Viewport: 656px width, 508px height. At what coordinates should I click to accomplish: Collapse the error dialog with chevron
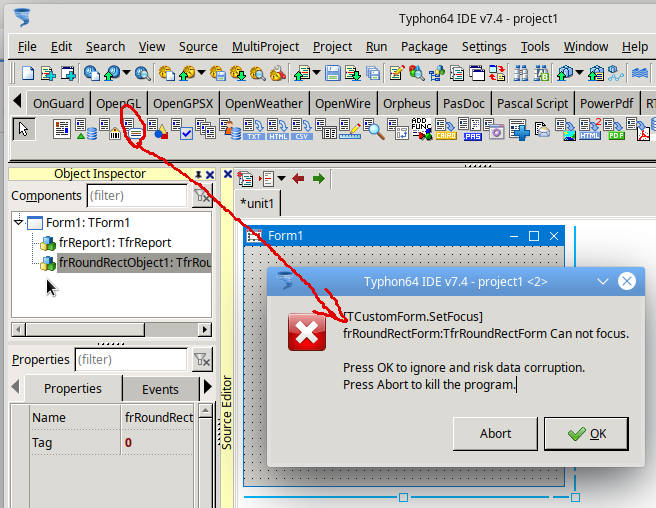[x=602, y=282]
